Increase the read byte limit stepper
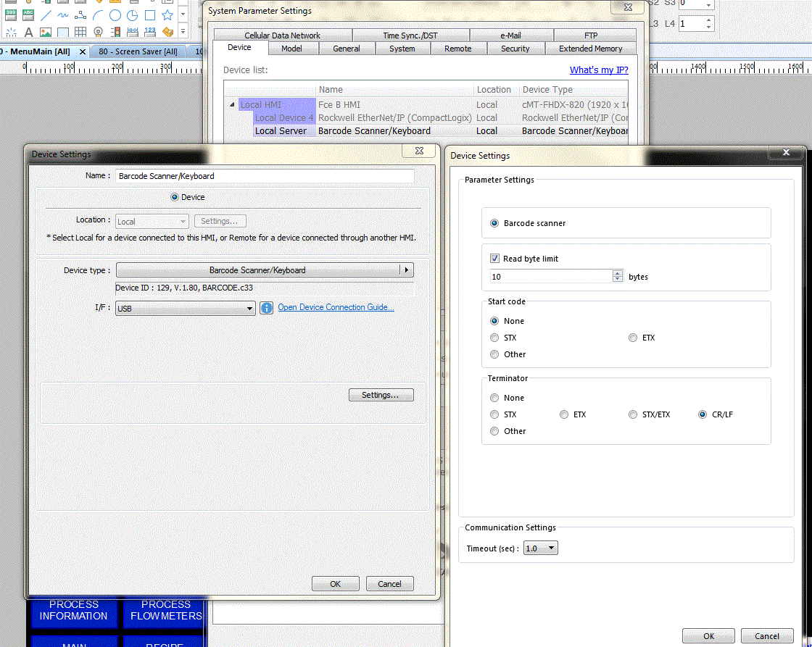The height and width of the screenshot is (647, 812). pyautogui.click(x=618, y=273)
